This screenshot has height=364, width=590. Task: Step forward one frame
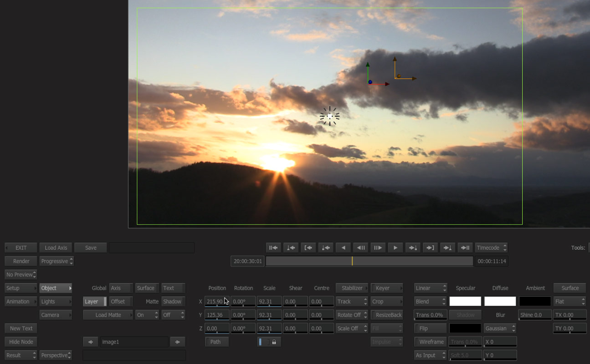click(378, 248)
